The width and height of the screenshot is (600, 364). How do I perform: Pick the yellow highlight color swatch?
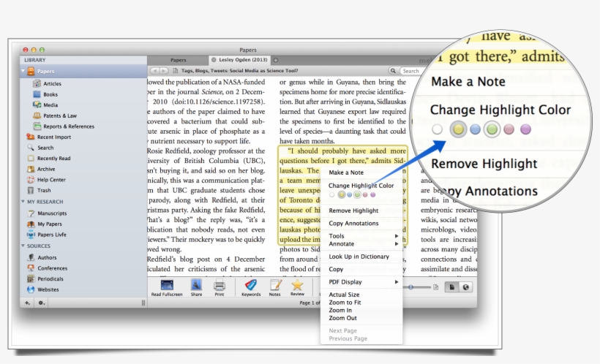click(x=341, y=194)
